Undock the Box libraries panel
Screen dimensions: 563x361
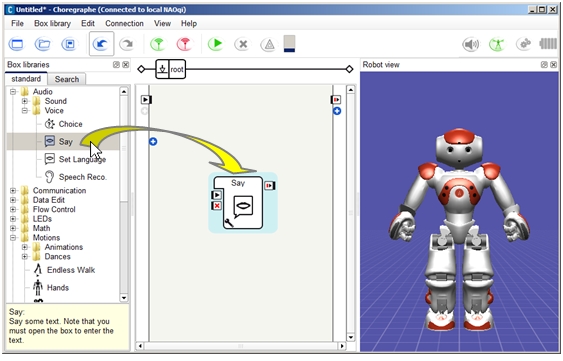click(116, 65)
